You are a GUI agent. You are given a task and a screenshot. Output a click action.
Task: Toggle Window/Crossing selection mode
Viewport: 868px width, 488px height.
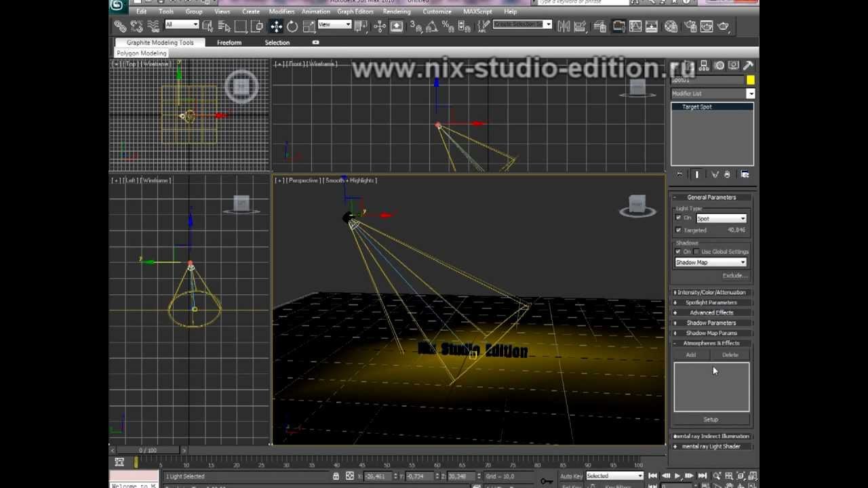(257, 26)
